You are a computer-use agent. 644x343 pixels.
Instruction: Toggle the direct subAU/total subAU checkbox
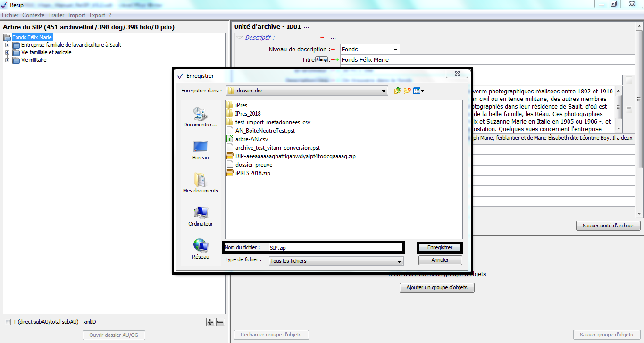8,322
